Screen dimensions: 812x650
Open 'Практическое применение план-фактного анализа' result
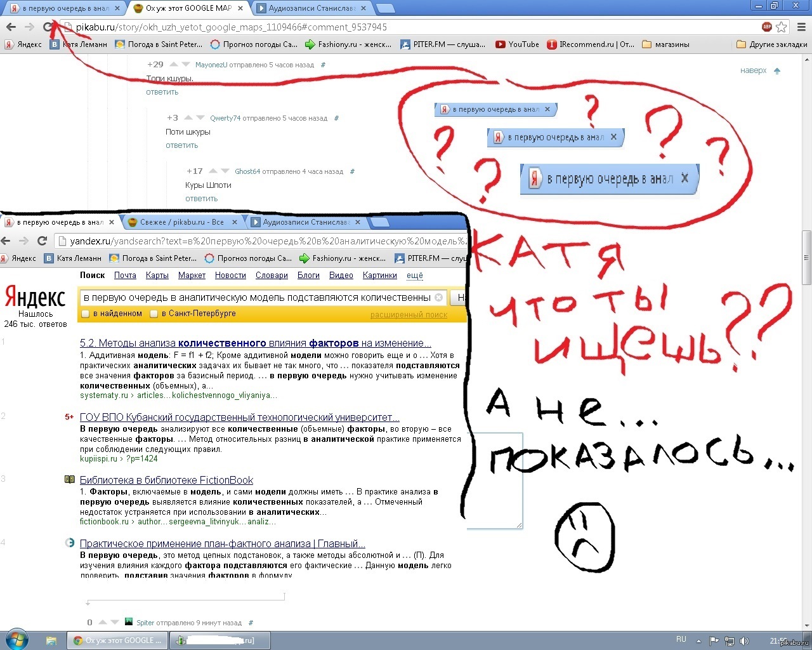(x=223, y=543)
